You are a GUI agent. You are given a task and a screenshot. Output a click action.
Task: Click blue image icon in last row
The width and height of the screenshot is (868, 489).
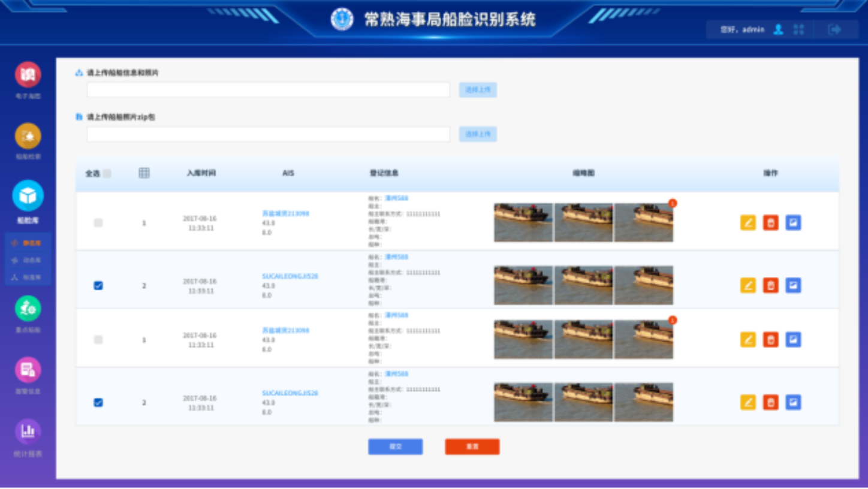[x=793, y=402]
